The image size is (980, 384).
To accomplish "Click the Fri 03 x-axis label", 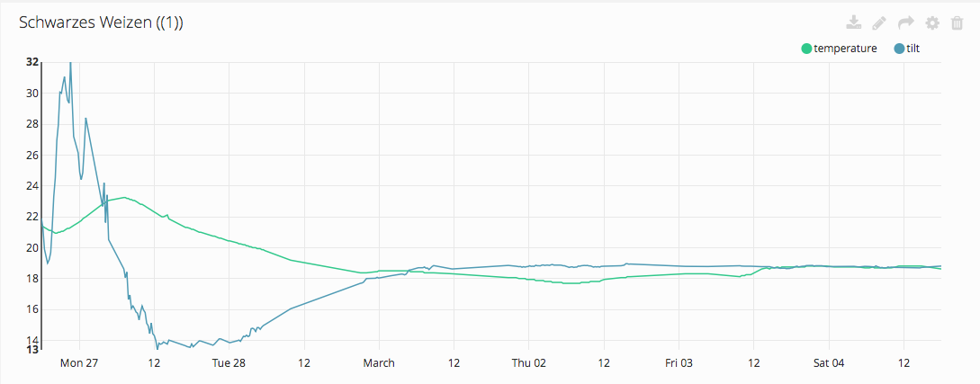I will [679, 363].
